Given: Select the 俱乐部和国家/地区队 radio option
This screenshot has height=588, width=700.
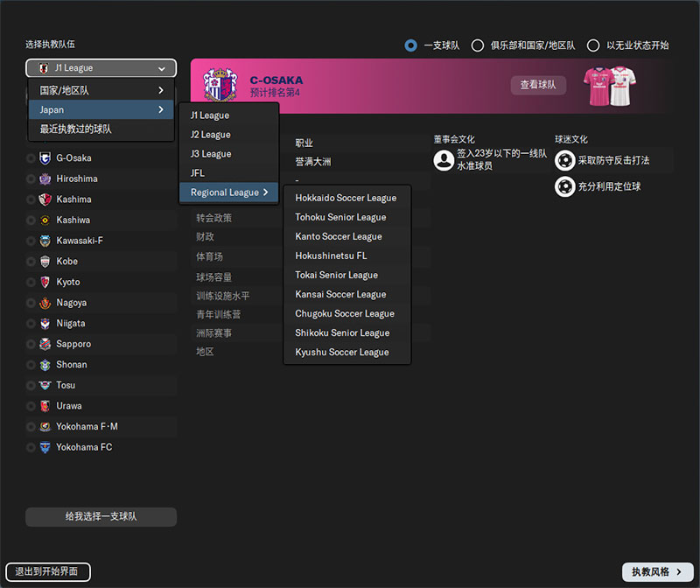Looking at the screenshot, I should tap(478, 45).
